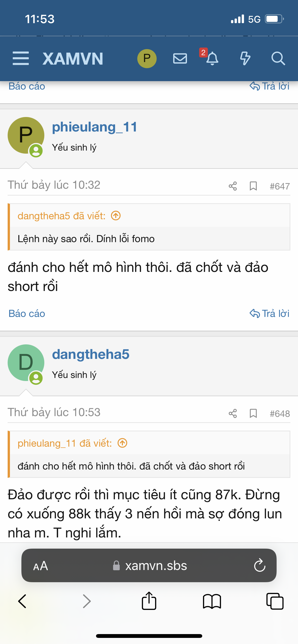Open the forum search icon
The image size is (298, 644).
pos(278,58)
